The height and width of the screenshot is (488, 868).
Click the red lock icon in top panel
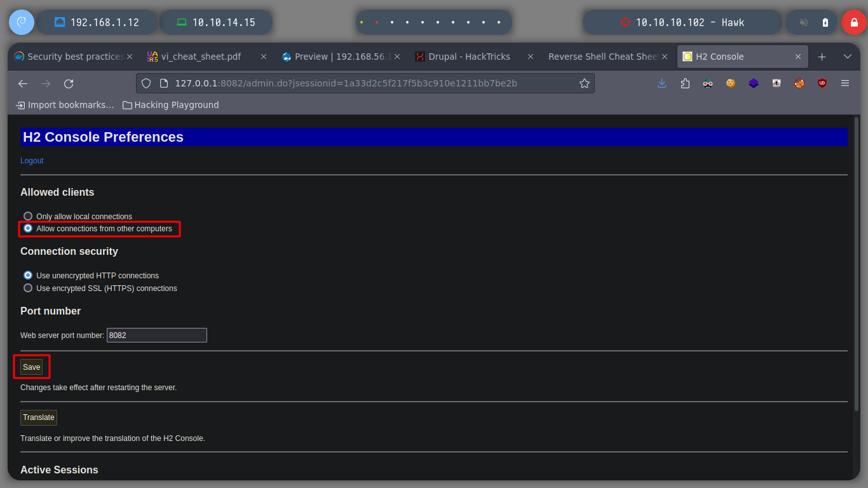click(x=854, y=22)
